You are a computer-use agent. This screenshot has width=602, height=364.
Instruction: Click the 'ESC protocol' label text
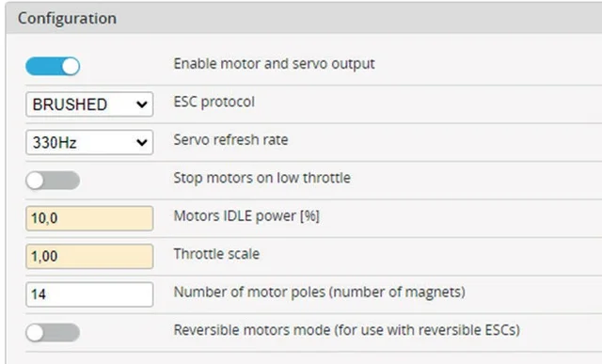coord(214,103)
